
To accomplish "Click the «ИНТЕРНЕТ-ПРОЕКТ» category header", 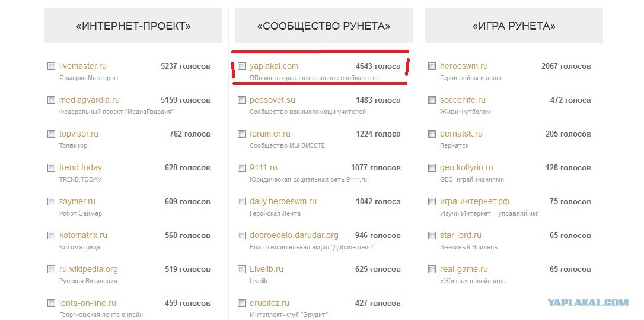I will click(133, 26).
